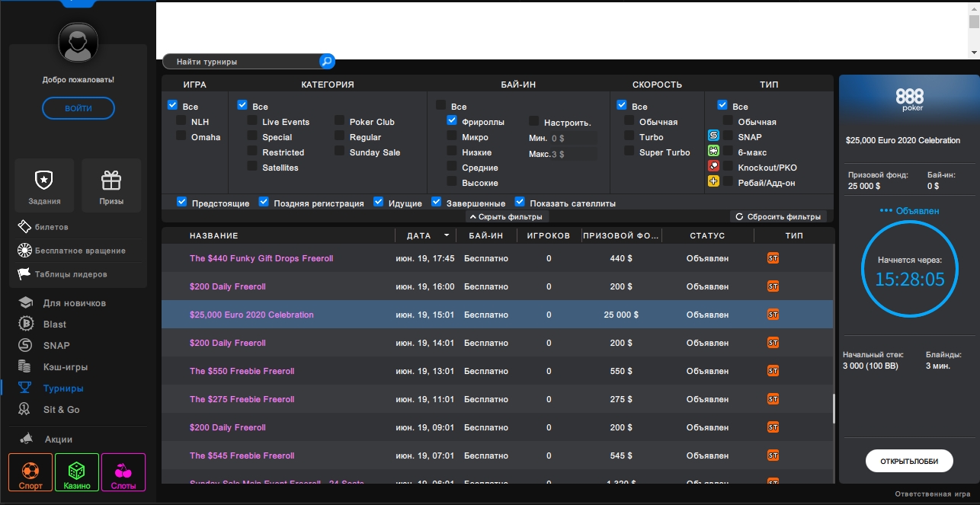Click the user avatar icon
This screenshot has height=505, width=980.
click(x=78, y=43)
